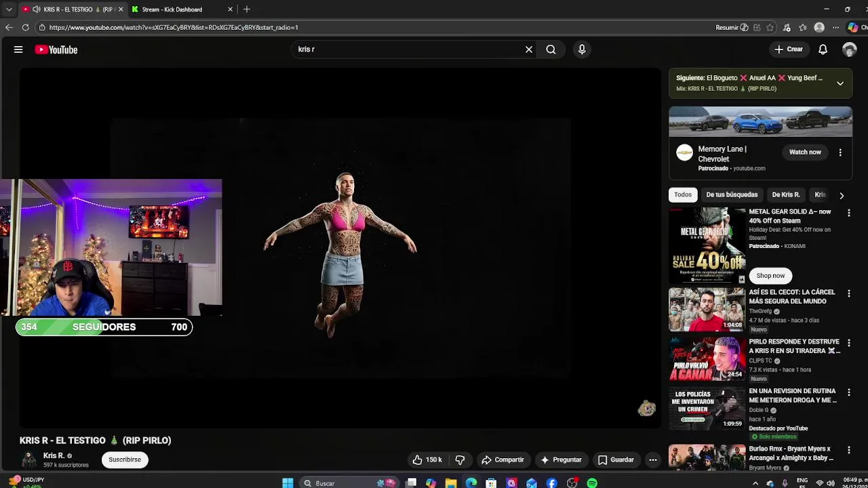Image resolution: width=868 pixels, height=488 pixels.
Task: Show more filter chips with arrow
Action: pyautogui.click(x=842, y=195)
